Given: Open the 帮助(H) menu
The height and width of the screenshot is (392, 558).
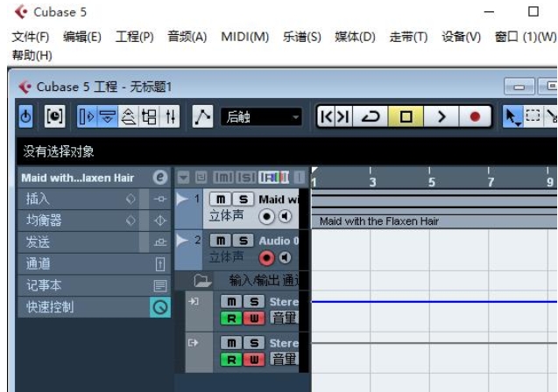Looking at the screenshot, I should click(x=32, y=55).
